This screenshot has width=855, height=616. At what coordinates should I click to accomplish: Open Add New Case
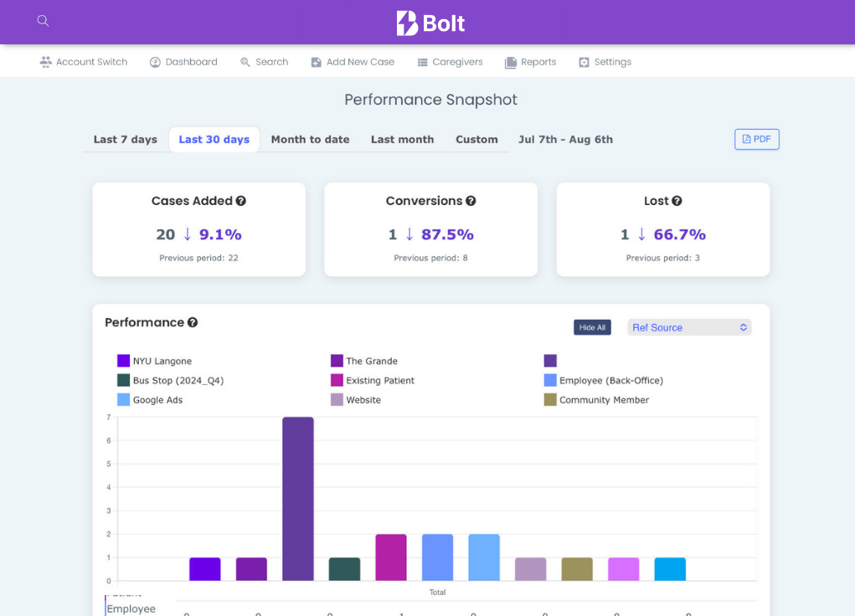(316, 61)
